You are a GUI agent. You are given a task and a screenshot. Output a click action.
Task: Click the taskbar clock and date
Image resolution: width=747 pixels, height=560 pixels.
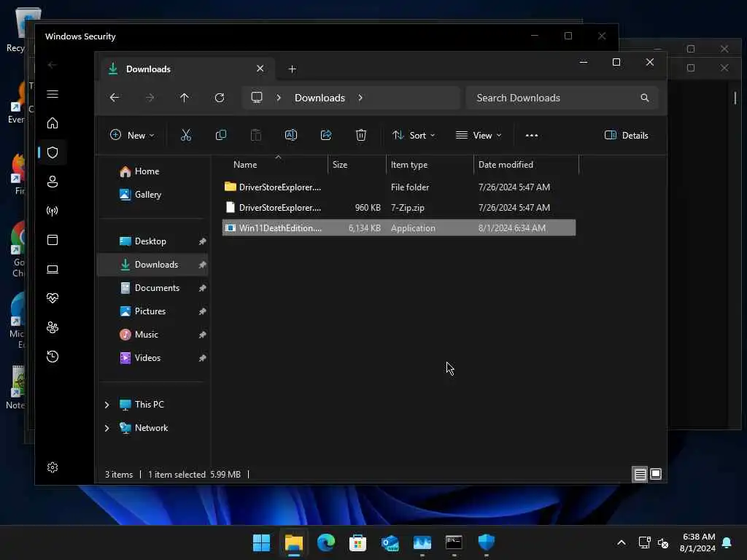coord(698,542)
